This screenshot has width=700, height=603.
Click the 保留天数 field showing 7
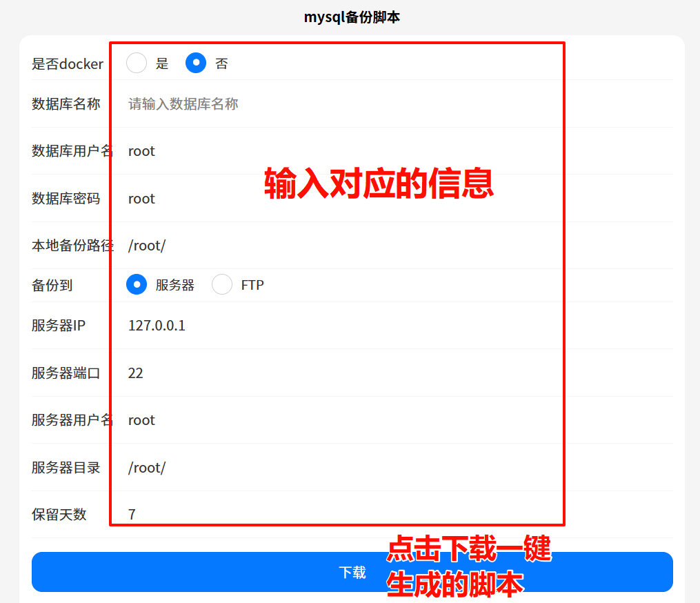click(401, 515)
